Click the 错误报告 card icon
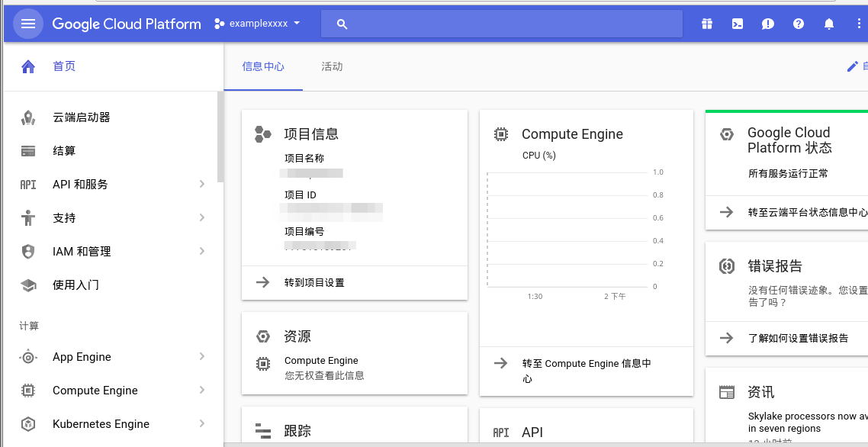Viewport: 868px width, 447px height. click(x=727, y=266)
